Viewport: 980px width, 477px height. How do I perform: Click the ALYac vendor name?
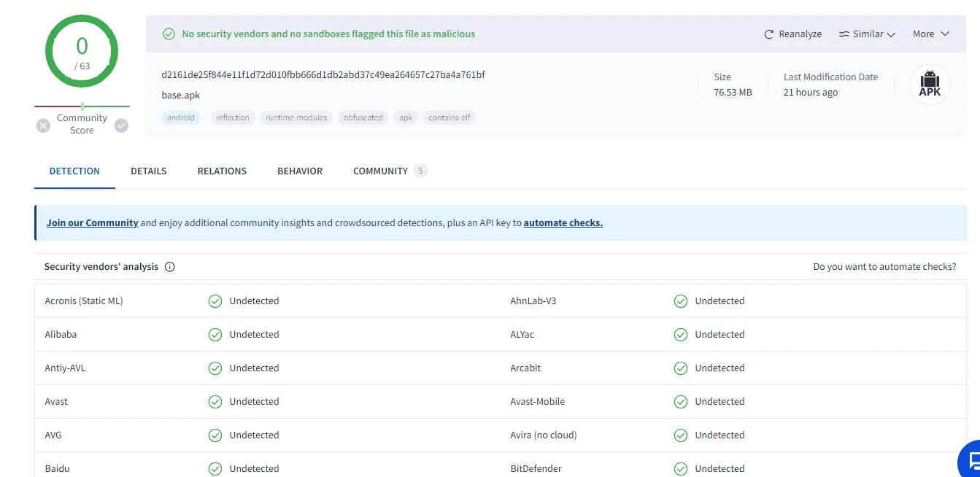(523, 335)
